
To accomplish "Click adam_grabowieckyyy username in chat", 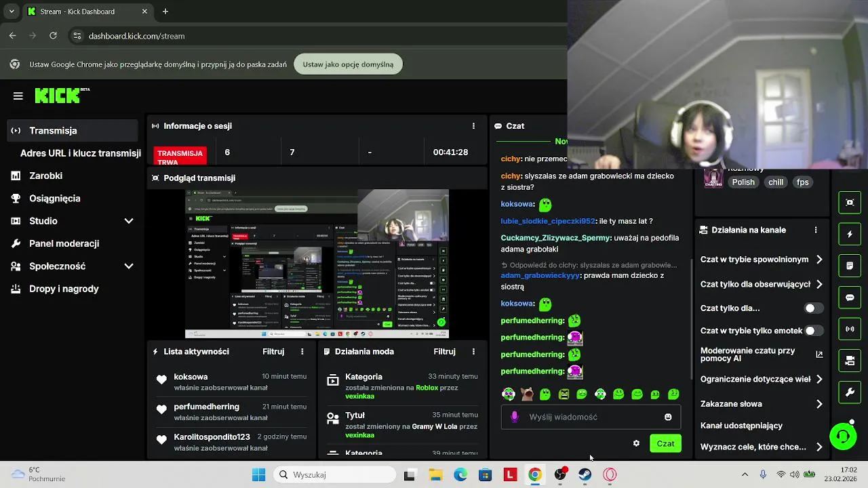I will pyautogui.click(x=540, y=276).
